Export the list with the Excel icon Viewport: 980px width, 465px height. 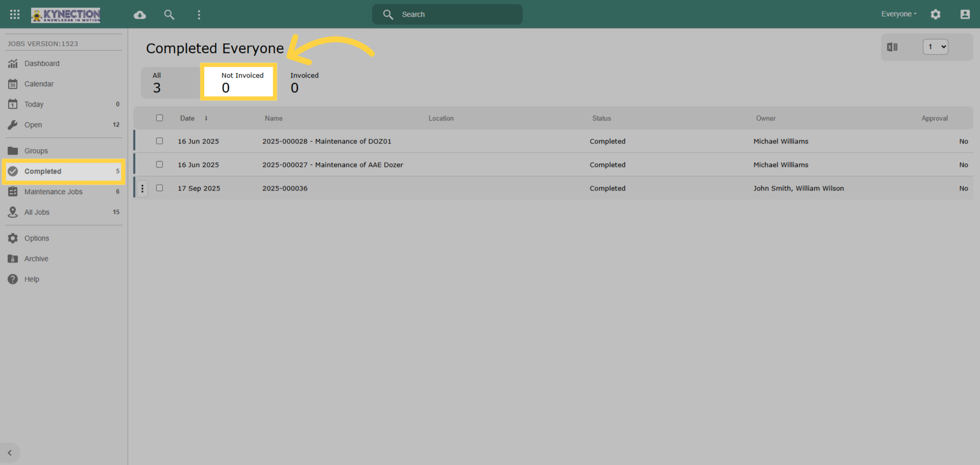(892, 47)
